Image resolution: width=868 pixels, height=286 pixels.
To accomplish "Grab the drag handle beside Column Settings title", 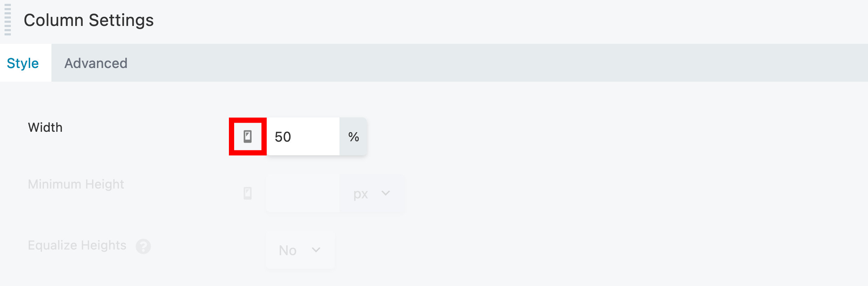I will (x=8, y=19).
